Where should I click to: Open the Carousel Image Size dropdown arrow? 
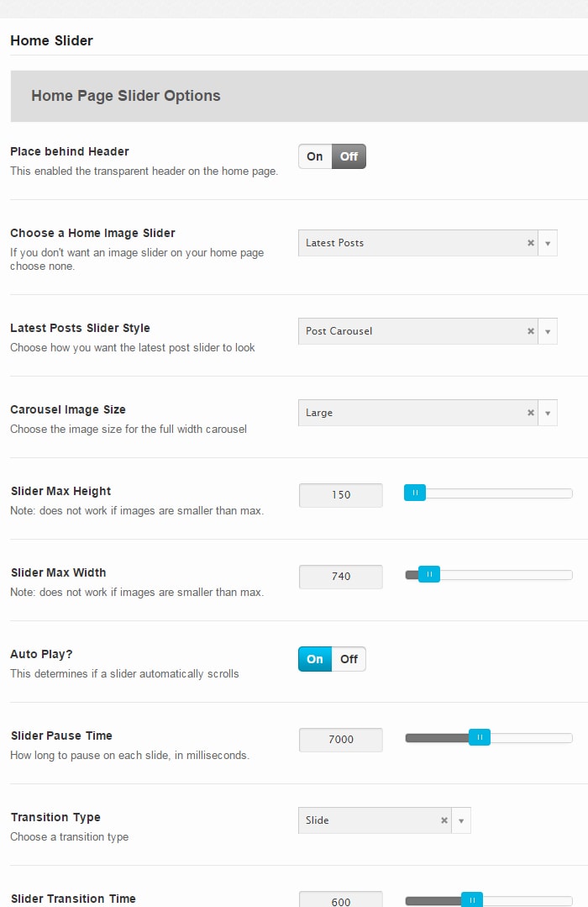548,413
